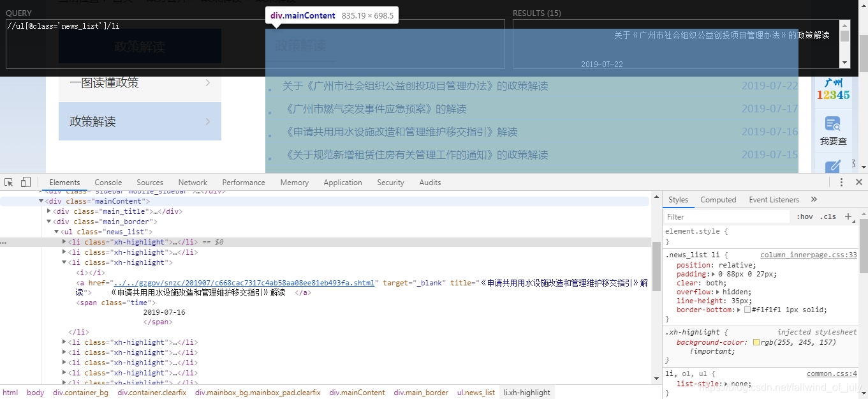Collapse the div class main_border node
The height and width of the screenshot is (399, 868).
point(49,222)
